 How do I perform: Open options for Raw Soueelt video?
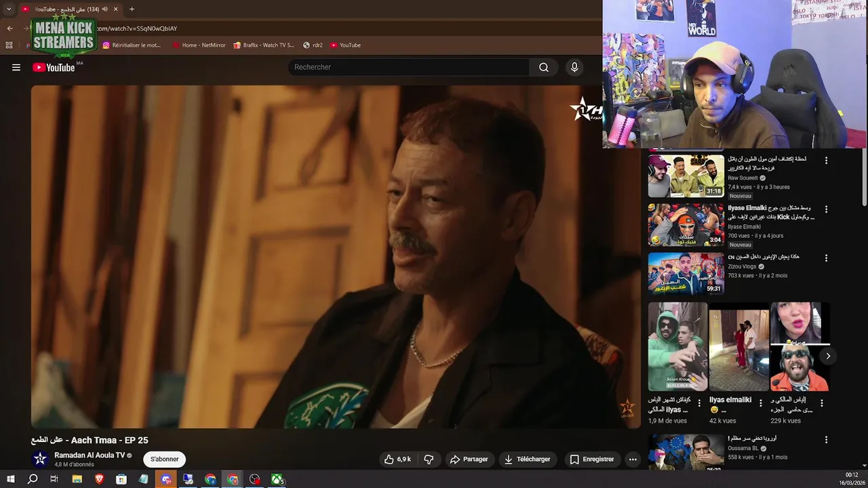coord(826,161)
